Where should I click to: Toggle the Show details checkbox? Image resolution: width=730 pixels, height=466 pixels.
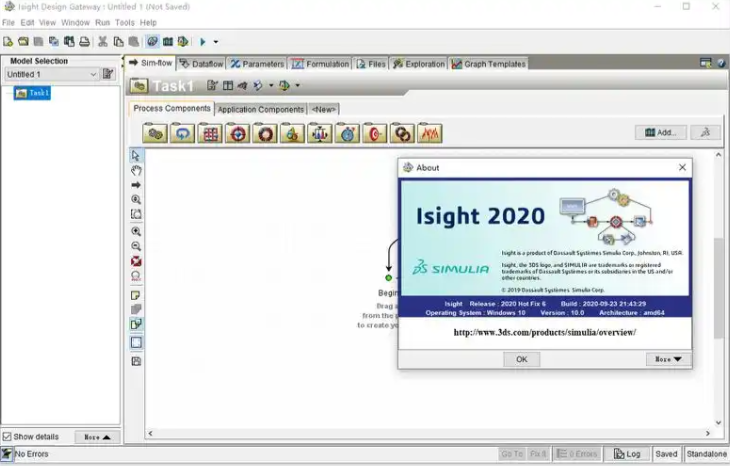8,437
